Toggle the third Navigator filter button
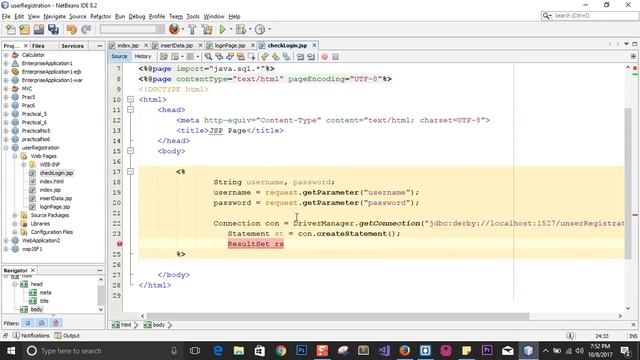 tap(56, 323)
